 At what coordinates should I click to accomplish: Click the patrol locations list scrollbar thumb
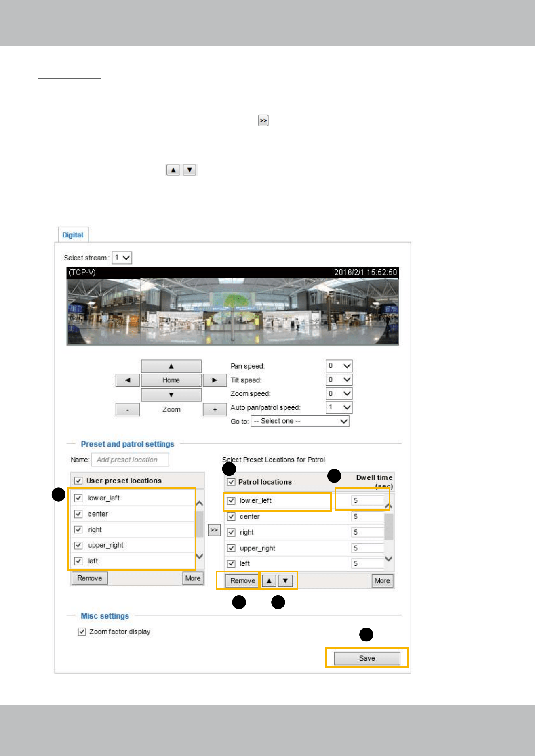point(388,527)
